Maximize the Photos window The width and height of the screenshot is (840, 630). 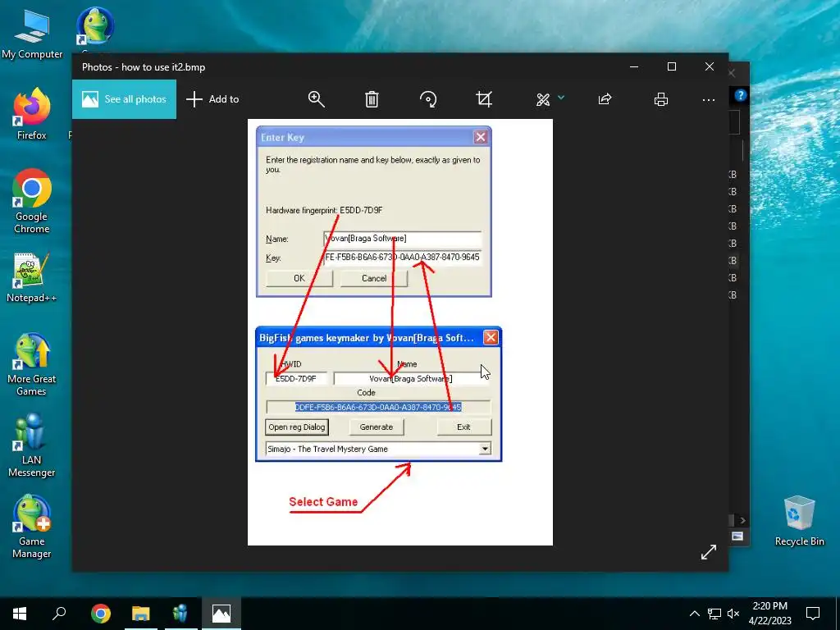click(672, 66)
